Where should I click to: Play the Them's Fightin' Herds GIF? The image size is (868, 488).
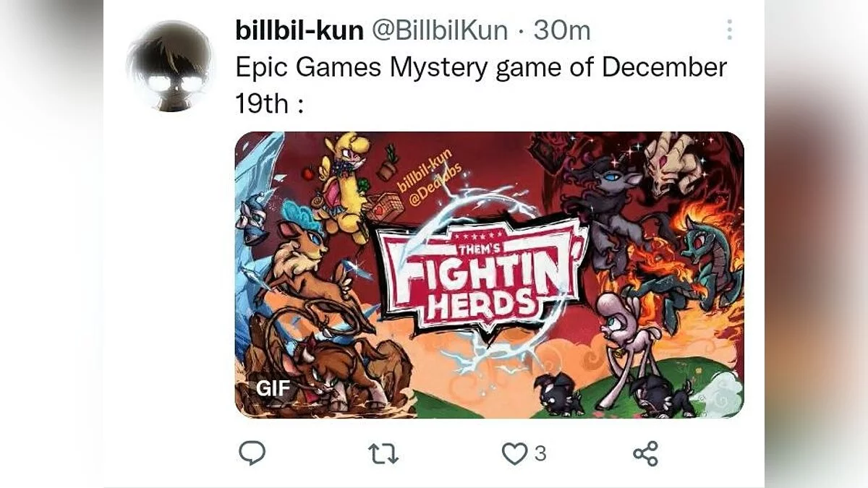[x=489, y=275]
